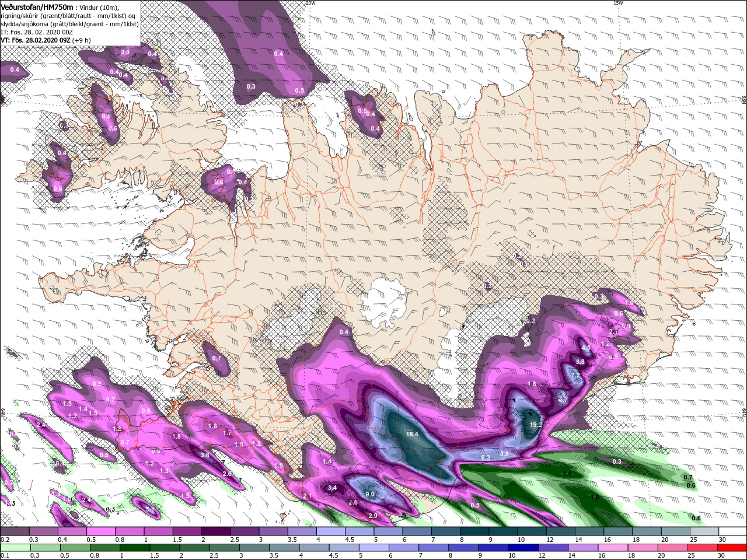
Task: Click the pale green 0.1 legend swatch
Action: click(x=15, y=547)
